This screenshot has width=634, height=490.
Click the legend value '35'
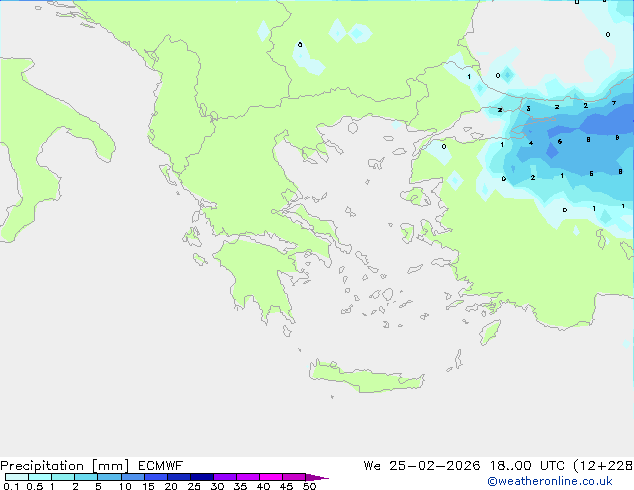[x=241, y=486]
